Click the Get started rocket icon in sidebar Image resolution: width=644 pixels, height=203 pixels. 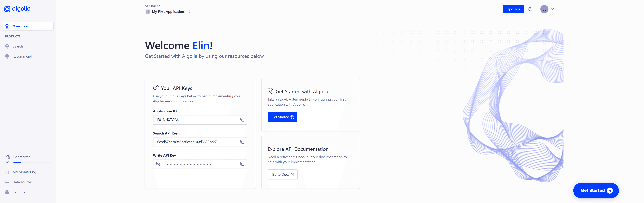[8, 157]
